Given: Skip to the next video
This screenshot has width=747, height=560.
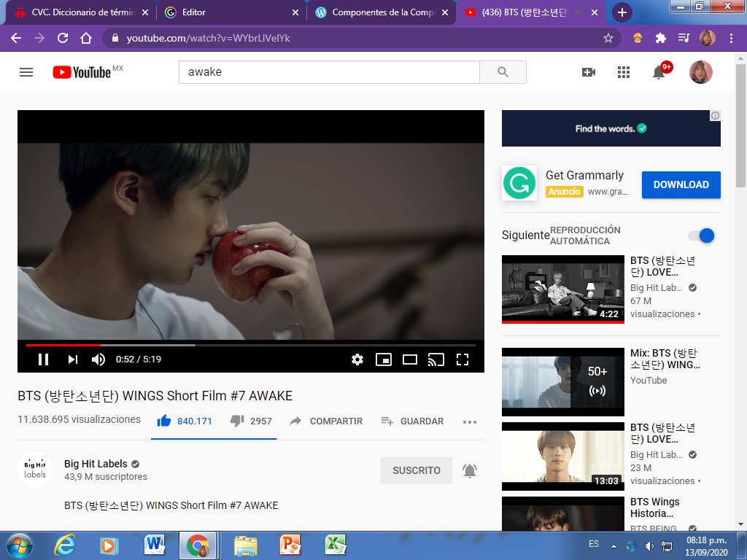Looking at the screenshot, I should pyautogui.click(x=72, y=359).
